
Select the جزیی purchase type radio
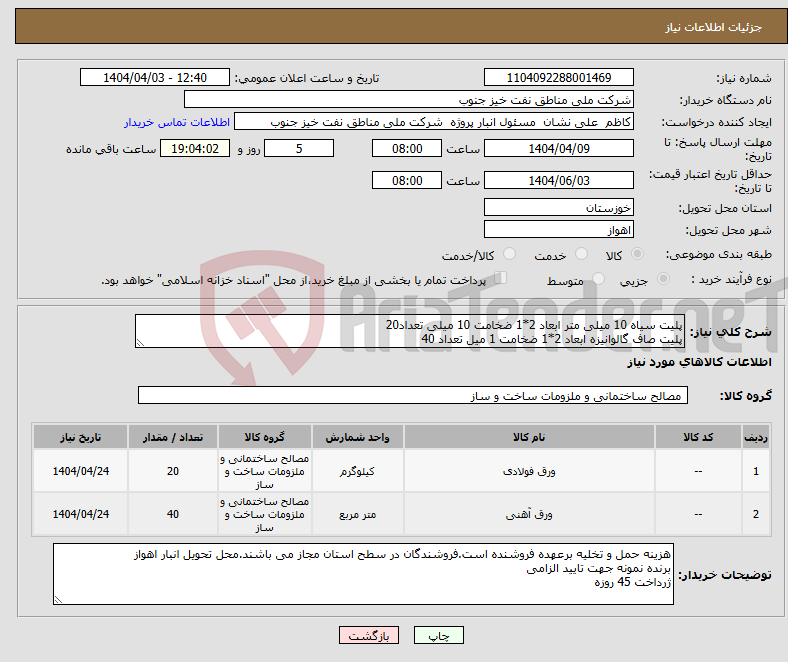click(663, 278)
